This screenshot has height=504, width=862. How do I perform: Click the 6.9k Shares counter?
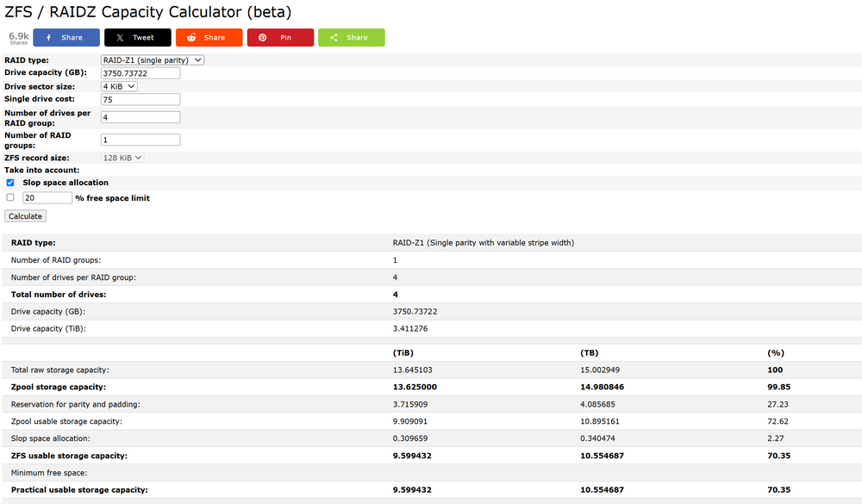coord(19,38)
